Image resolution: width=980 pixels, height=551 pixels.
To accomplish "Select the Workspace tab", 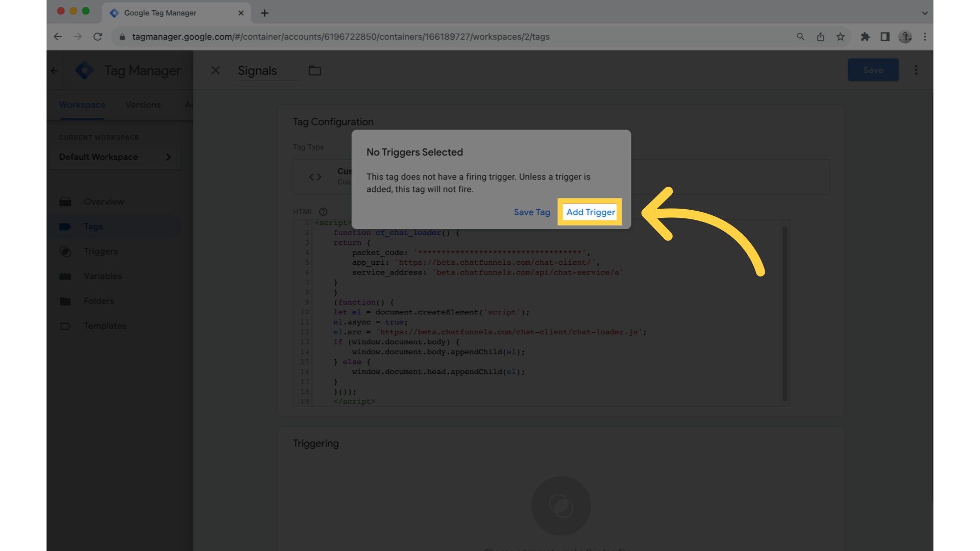I will [x=82, y=104].
